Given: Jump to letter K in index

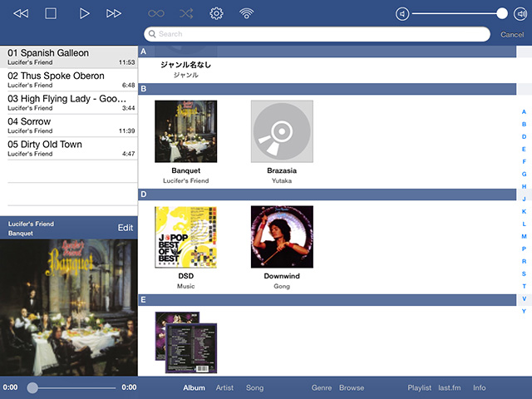Looking at the screenshot, I should [x=524, y=211].
